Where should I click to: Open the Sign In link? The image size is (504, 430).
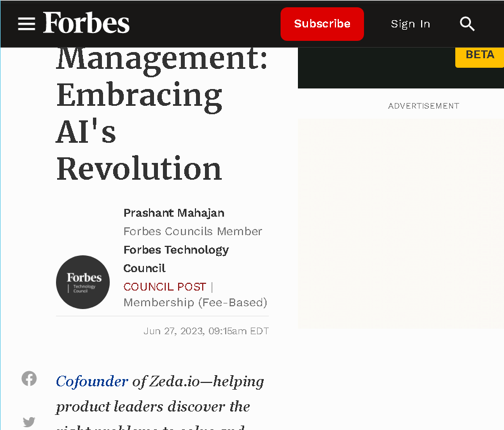coord(410,24)
